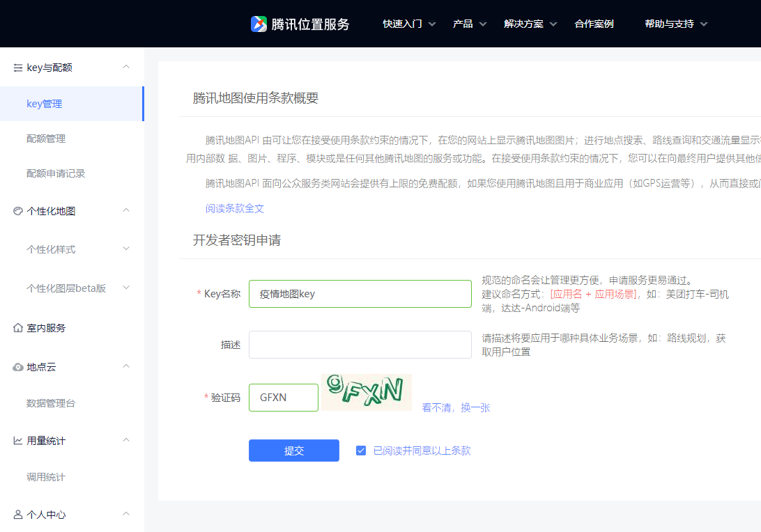This screenshot has height=532, width=761.
Task: Click the 用量统计 chart icon
Action: pos(18,441)
